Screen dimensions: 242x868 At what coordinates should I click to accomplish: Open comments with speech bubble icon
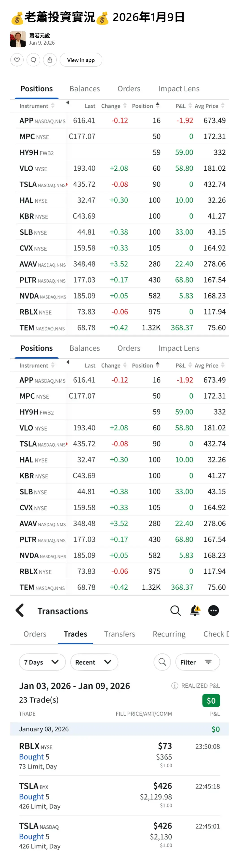click(x=33, y=60)
